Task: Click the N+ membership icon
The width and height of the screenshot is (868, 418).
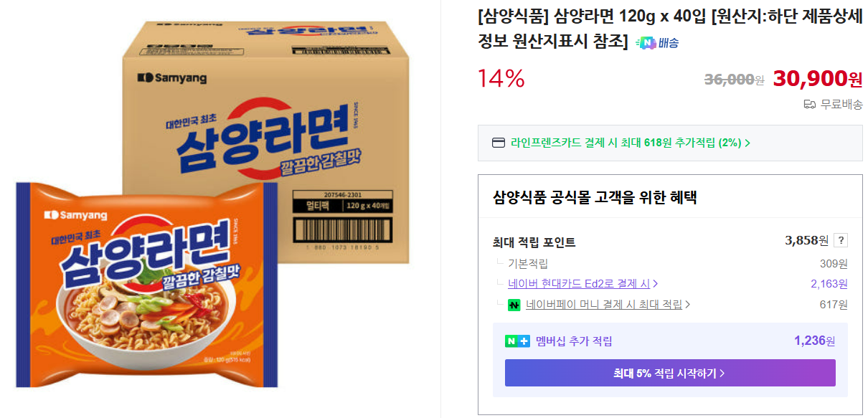Action: click(517, 341)
